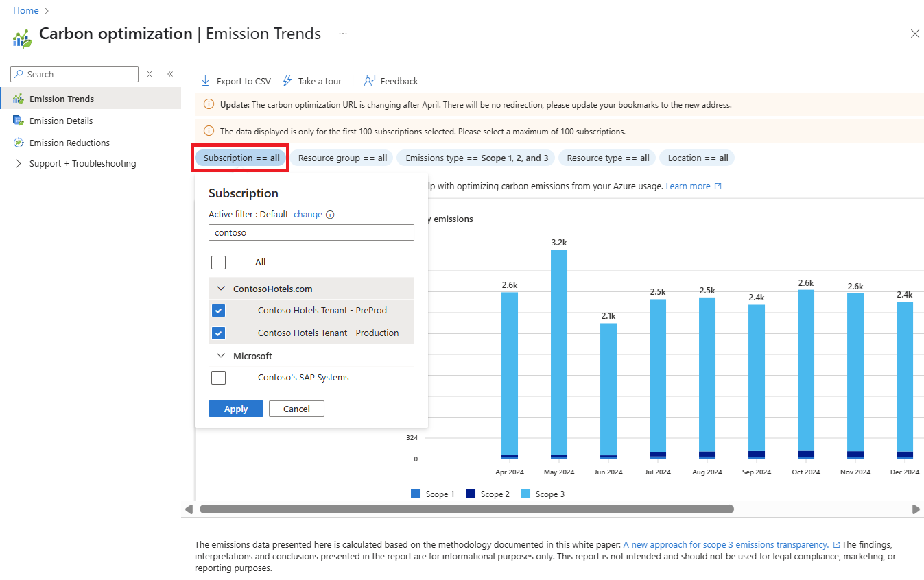Toggle Scope 3 legend swatch
The image size is (924, 580).
525,494
